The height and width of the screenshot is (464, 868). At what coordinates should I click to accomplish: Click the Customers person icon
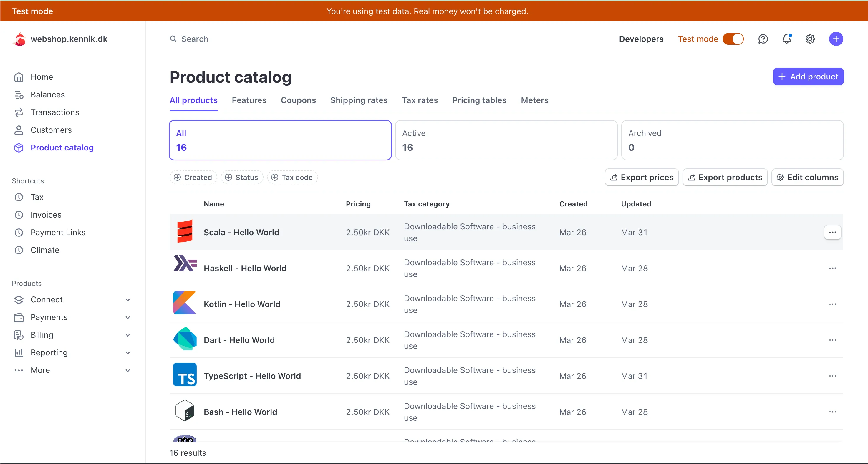point(19,130)
